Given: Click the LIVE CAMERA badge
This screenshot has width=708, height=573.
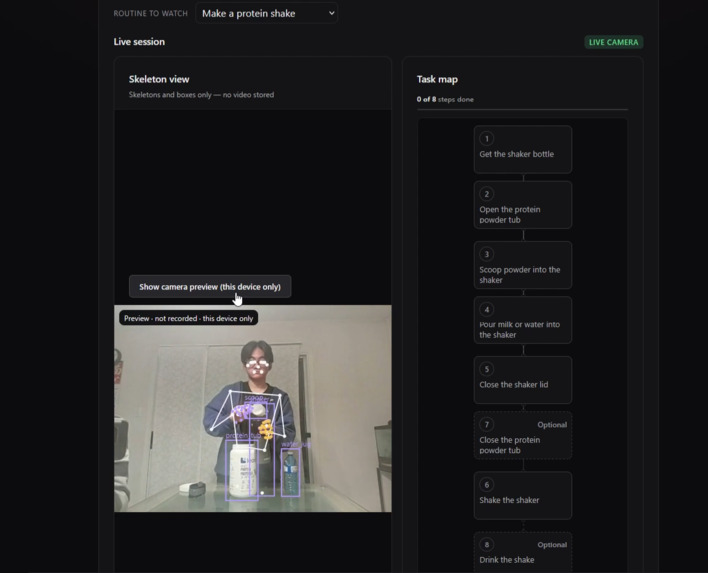Looking at the screenshot, I should 614,42.
